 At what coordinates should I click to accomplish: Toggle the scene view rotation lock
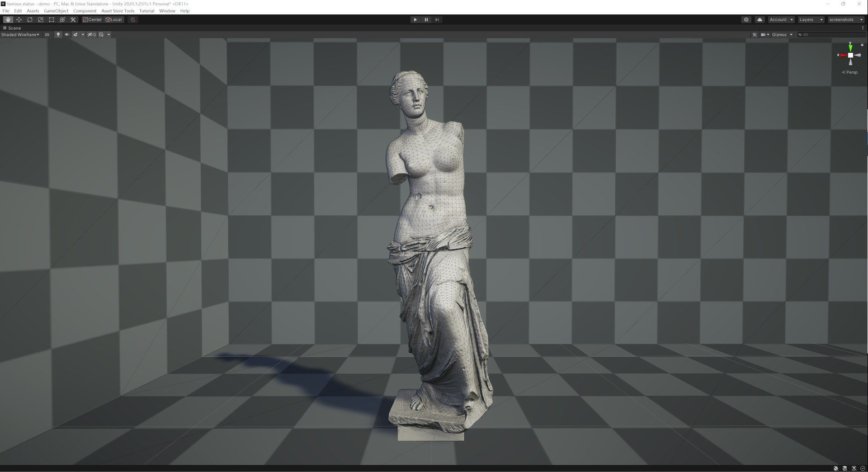[x=862, y=44]
